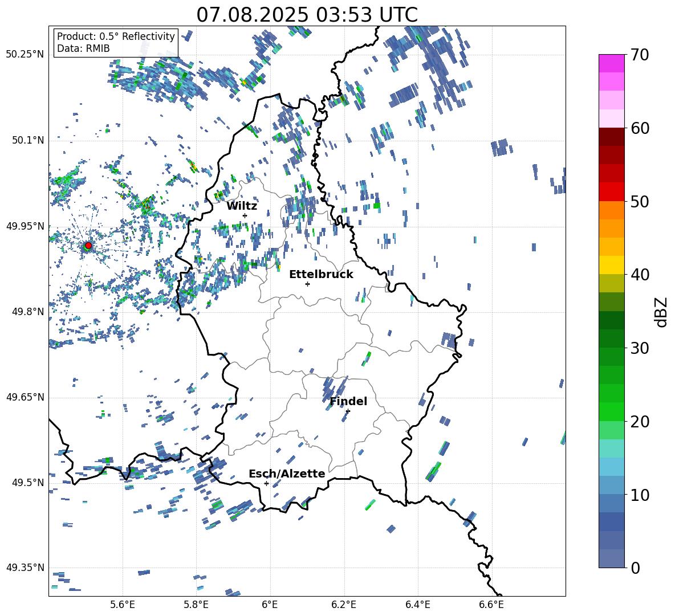The width and height of the screenshot is (675, 616).
Task: Click the Data: RMIB text
Action: 83,48
